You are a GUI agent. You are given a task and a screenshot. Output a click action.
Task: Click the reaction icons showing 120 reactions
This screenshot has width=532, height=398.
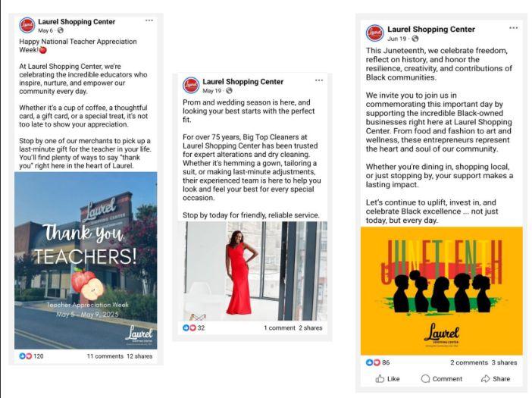[x=26, y=356]
